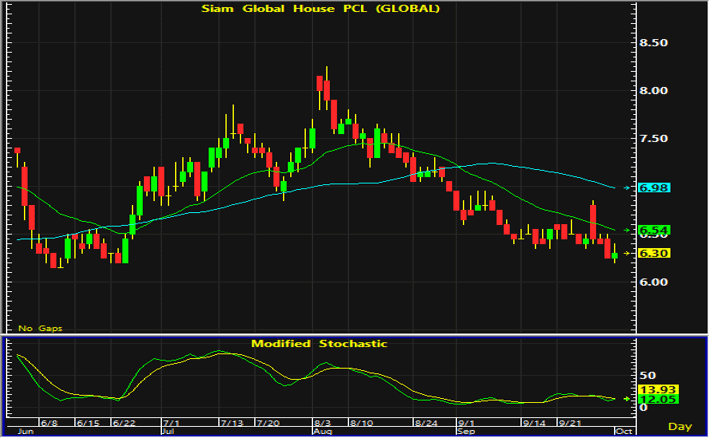
Task: Click the 8/24 date axis label
Action: point(426,423)
